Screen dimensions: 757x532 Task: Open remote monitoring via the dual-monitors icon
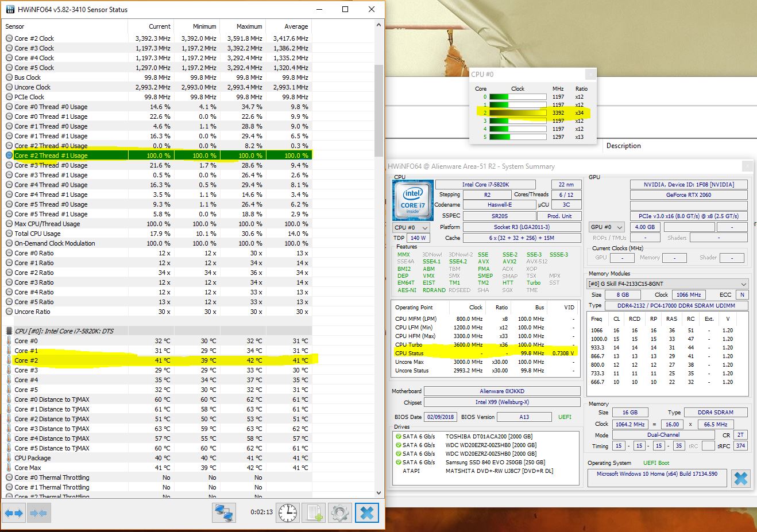point(224,512)
